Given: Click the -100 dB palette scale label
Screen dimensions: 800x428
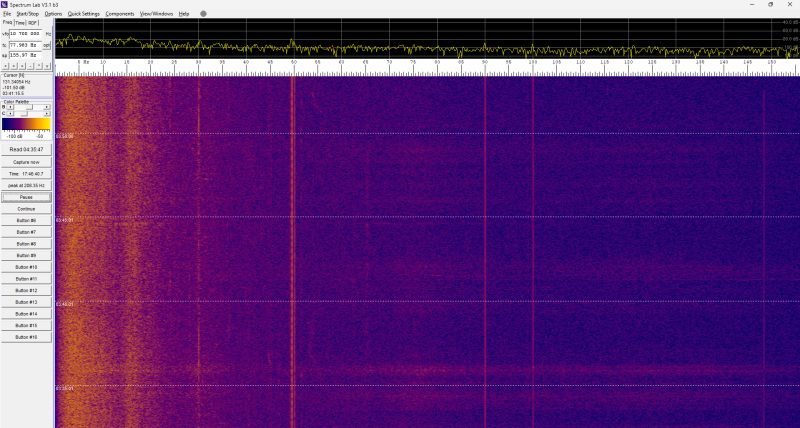Looking at the screenshot, I should [x=13, y=136].
